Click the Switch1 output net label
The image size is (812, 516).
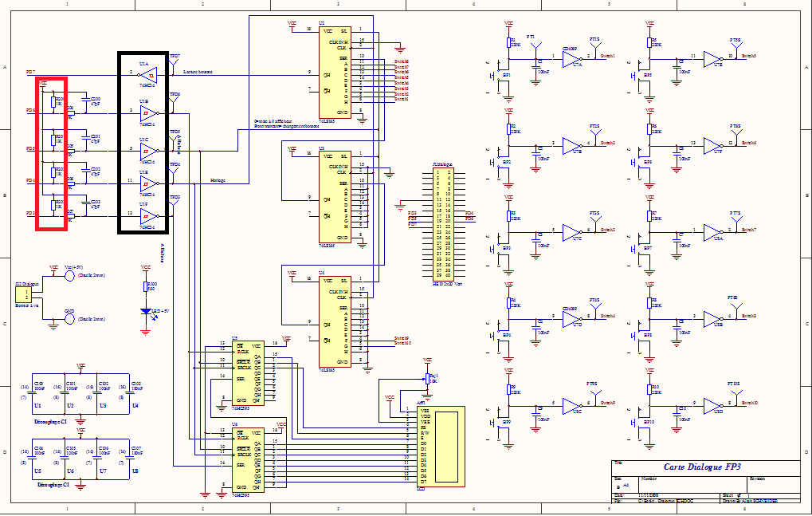(608, 56)
